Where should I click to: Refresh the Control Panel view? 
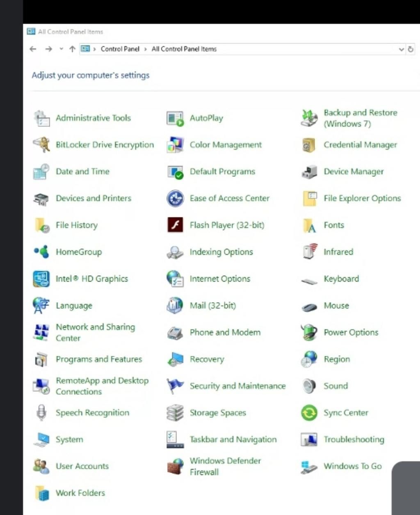coord(411,49)
